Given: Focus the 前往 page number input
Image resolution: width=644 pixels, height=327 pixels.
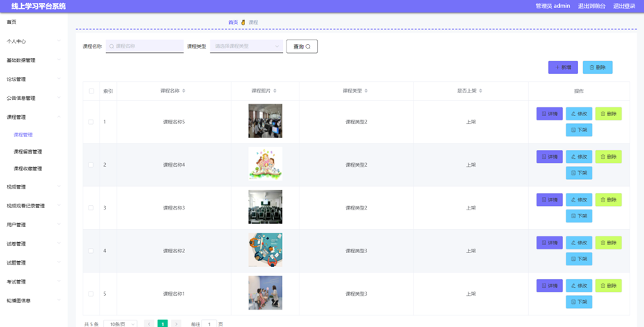Looking at the screenshot, I should [x=209, y=324].
